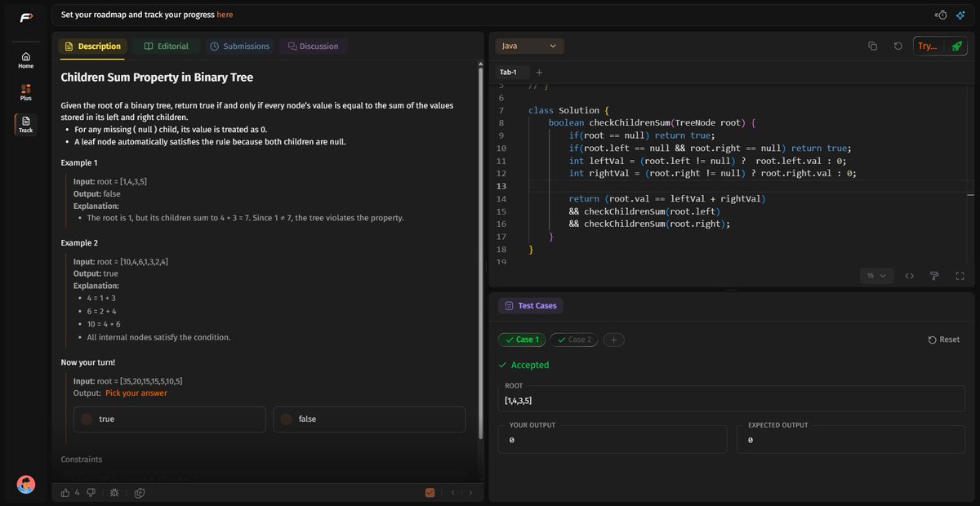Reset the editor code using the undo arrow
The width and height of the screenshot is (980, 506).
click(898, 47)
